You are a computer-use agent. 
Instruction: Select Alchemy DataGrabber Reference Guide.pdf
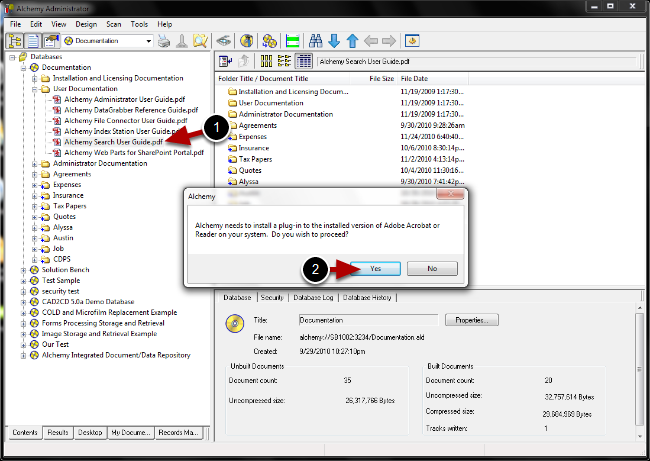pos(131,110)
